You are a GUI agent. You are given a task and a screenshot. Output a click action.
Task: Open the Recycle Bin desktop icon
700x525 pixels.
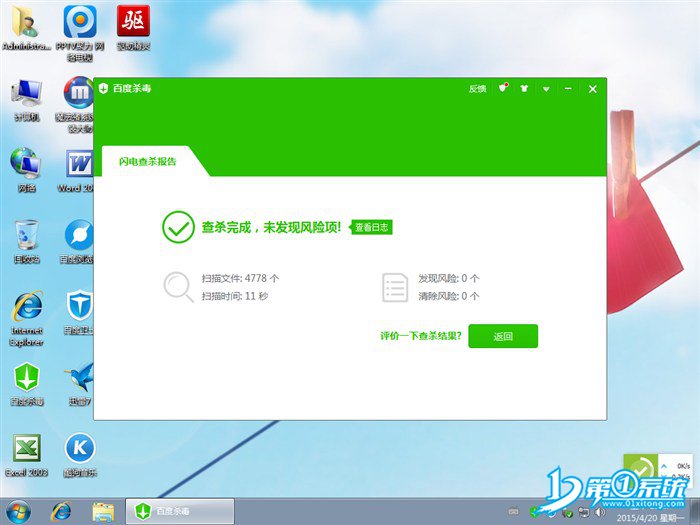pos(26,236)
